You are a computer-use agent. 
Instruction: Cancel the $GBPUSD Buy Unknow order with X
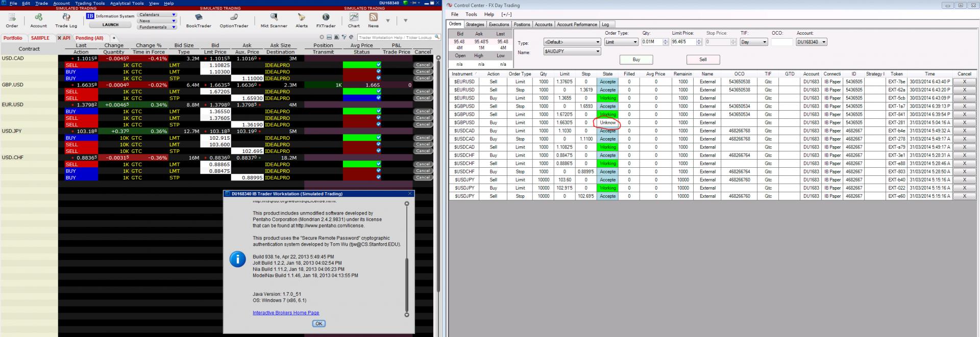coord(964,122)
